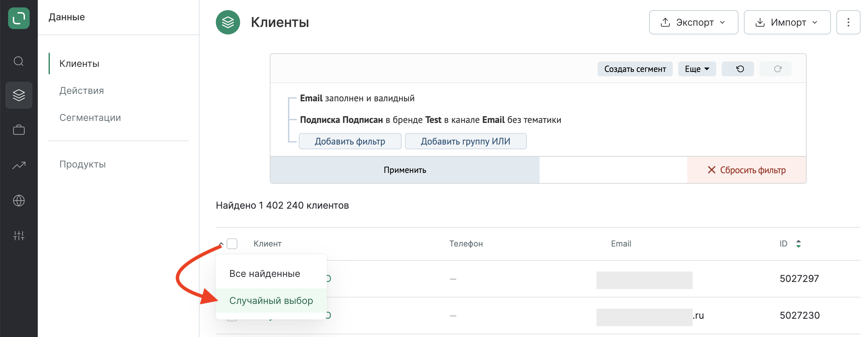Screen dimensions: 868x337
Task: Click the undo filter change arrow
Action: pyautogui.click(x=737, y=69)
